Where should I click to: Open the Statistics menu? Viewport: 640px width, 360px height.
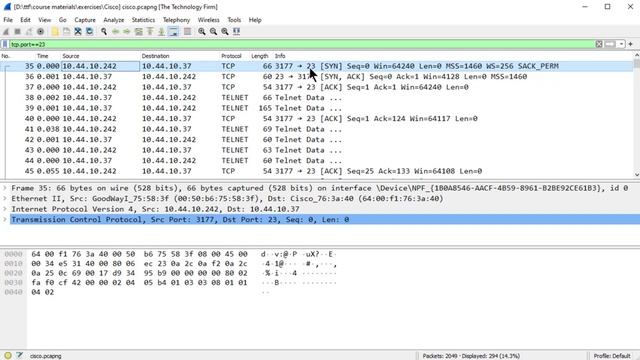tap(143, 20)
